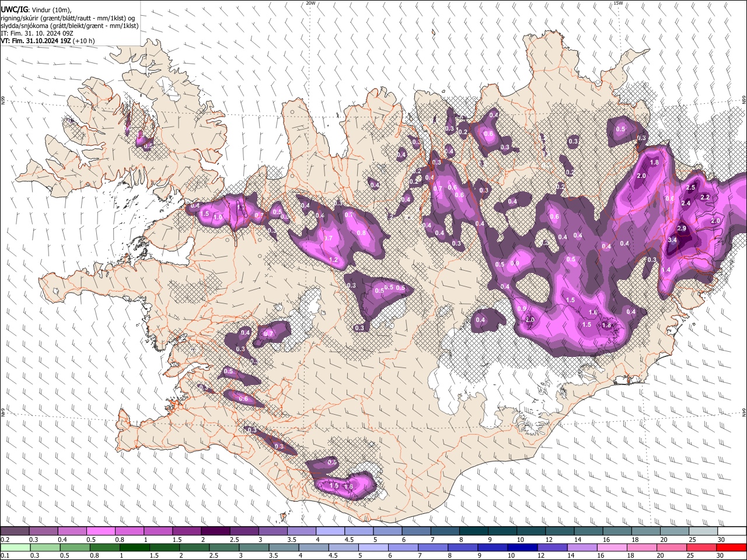Select the top-row slate blue swatch labeled 6
This screenshot has width=747, height=560.
point(417,531)
